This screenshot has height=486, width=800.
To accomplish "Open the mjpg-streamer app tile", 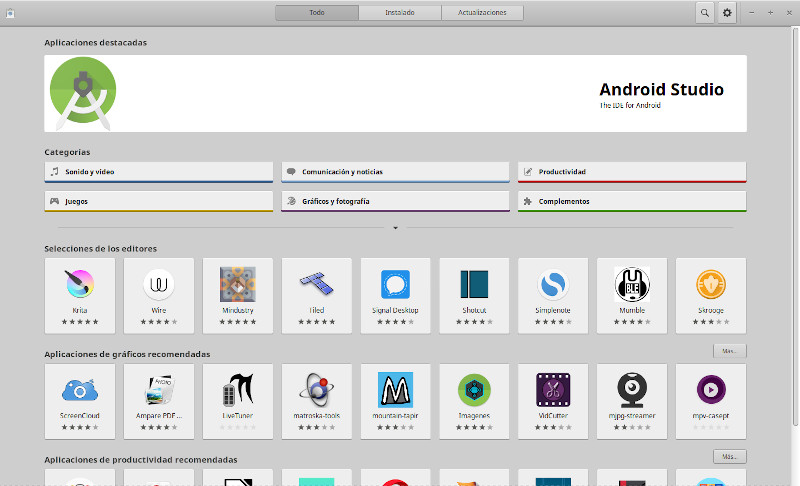I will [x=632, y=401].
